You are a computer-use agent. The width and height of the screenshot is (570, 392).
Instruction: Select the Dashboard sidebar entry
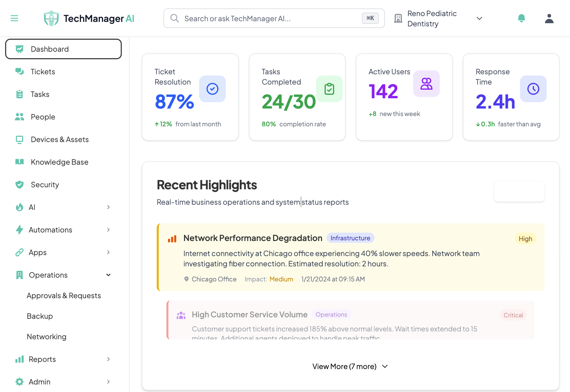[50, 49]
